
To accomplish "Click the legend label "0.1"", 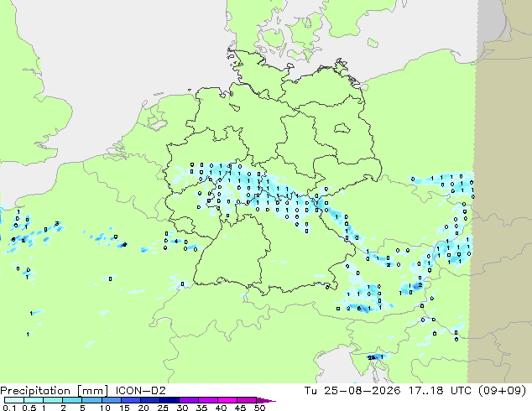I will click(9, 408).
